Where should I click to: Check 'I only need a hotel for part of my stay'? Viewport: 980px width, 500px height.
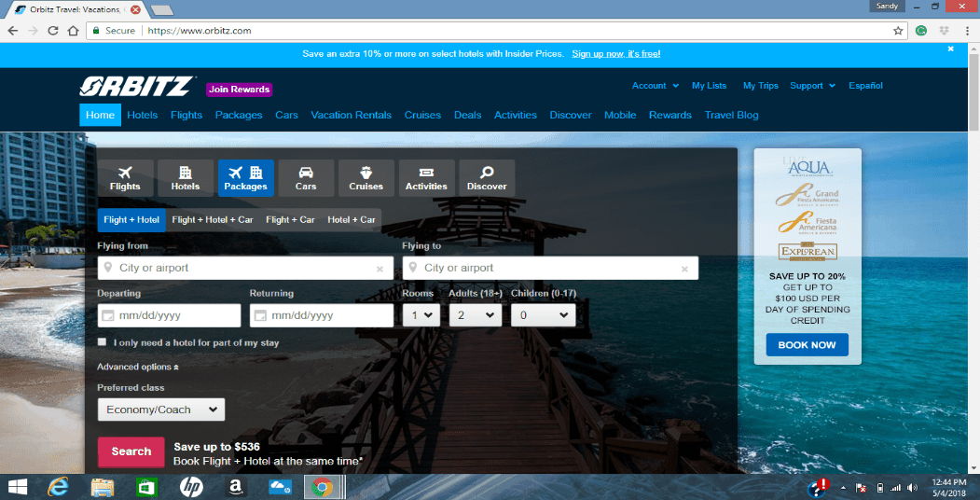[102, 342]
